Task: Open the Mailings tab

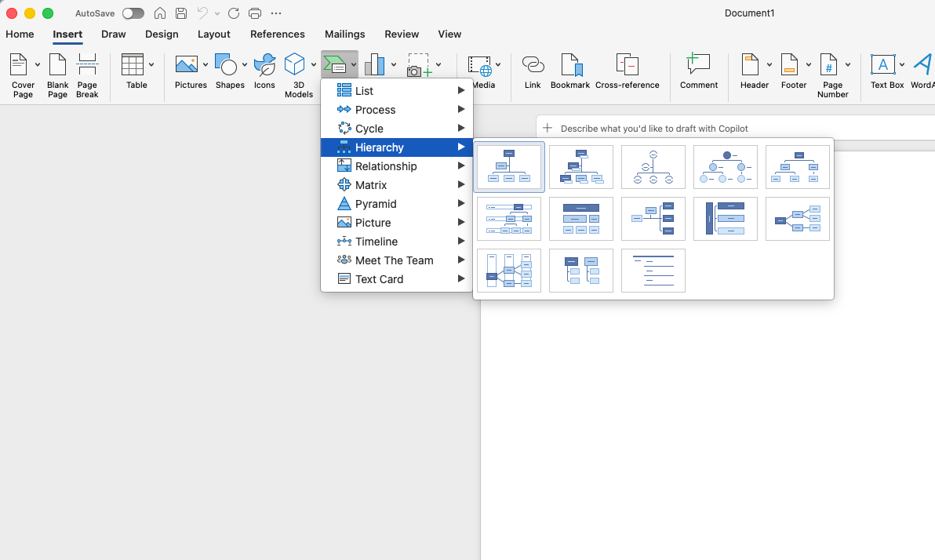Action: point(344,34)
